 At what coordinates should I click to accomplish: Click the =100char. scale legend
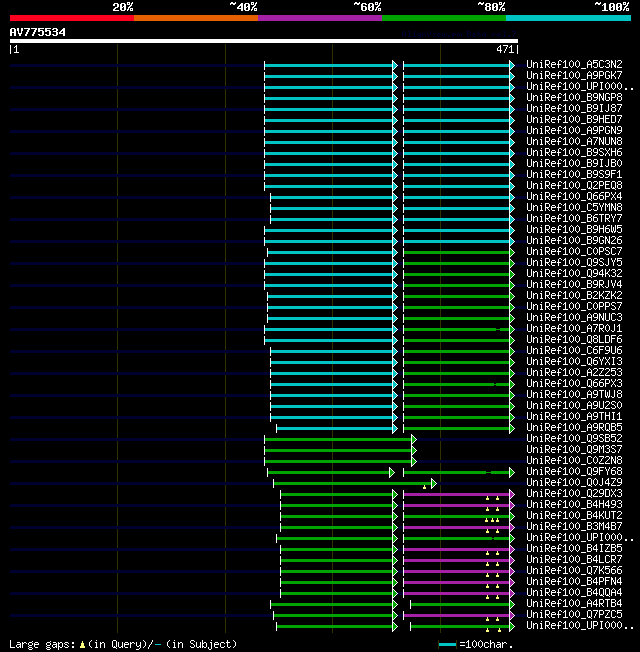(x=476, y=645)
